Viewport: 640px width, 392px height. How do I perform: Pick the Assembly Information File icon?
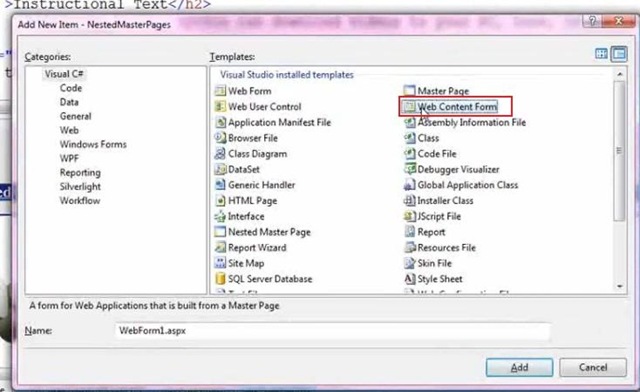coord(409,122)
